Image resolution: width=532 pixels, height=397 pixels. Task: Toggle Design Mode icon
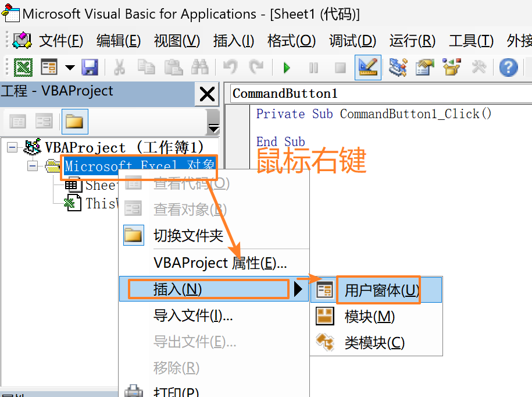[368, 68]
